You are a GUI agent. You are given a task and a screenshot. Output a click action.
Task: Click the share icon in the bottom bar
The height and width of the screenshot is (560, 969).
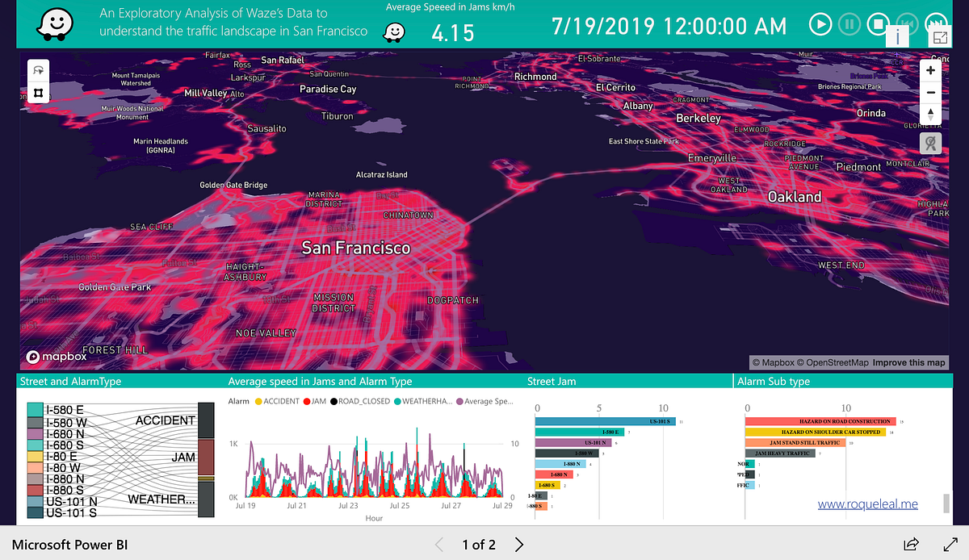coord(911,545)
